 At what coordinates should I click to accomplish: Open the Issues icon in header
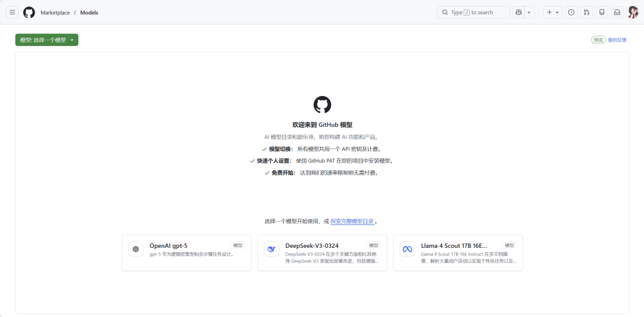[571, 13]
